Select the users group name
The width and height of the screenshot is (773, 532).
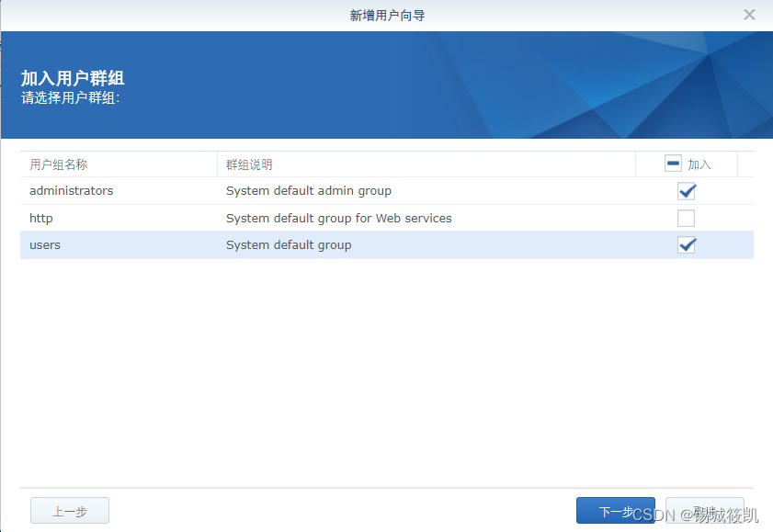pos(45,244)
